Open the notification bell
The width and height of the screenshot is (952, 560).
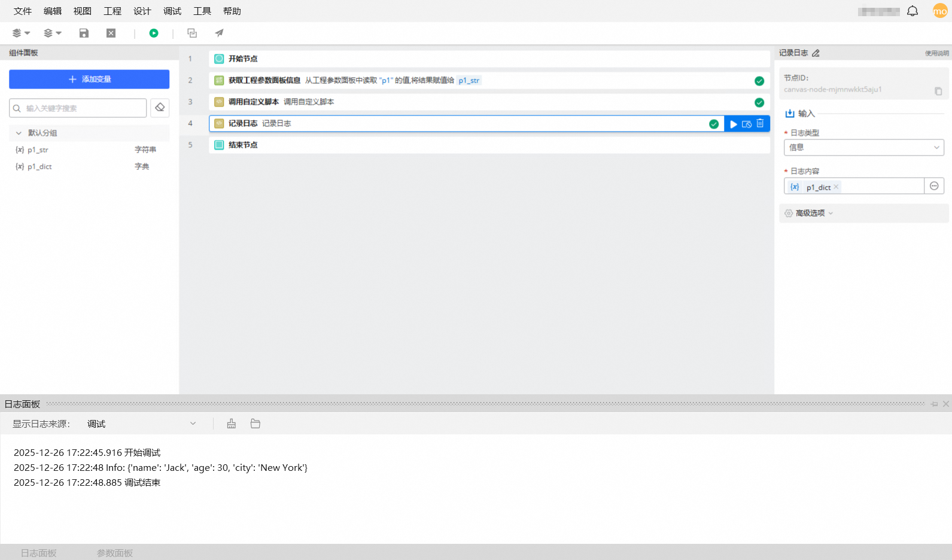(913, 11)
